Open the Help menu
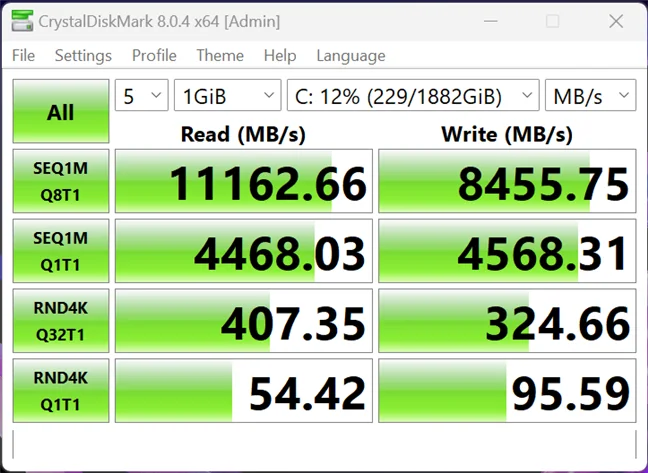The image size is (648, 473). tap(280, 55)
